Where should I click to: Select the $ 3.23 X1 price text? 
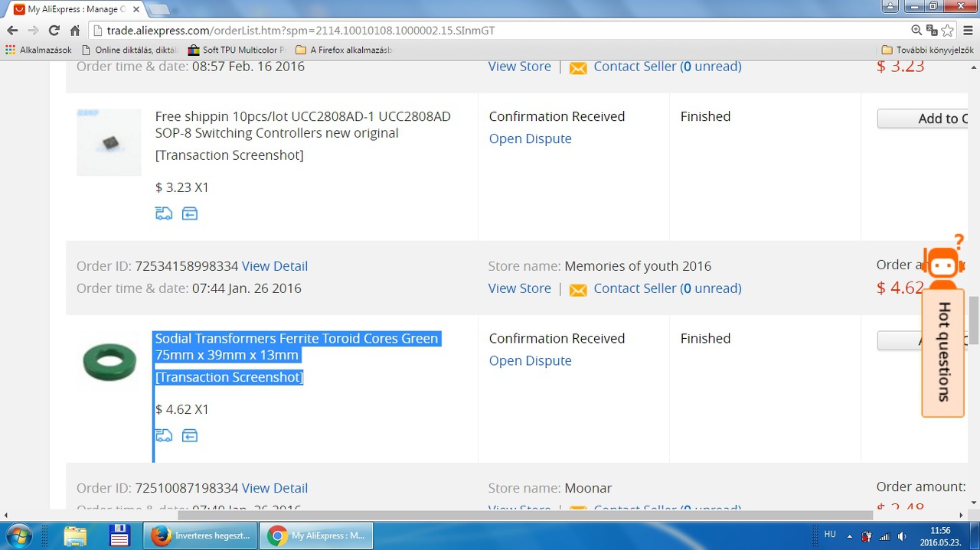[182, 187]
